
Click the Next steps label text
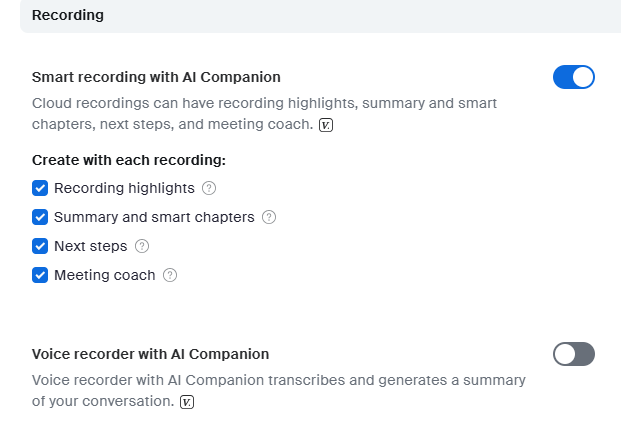click(91, 246)
